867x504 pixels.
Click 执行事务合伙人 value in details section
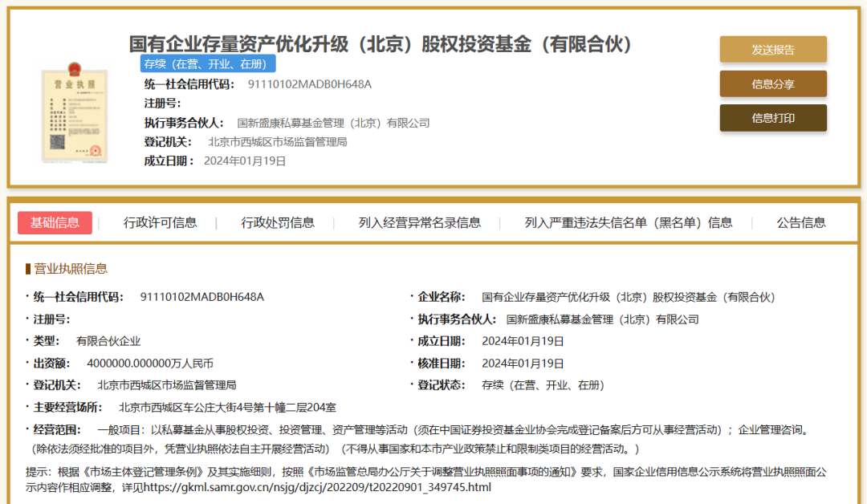pyautogui.click(x=603, y=319)
